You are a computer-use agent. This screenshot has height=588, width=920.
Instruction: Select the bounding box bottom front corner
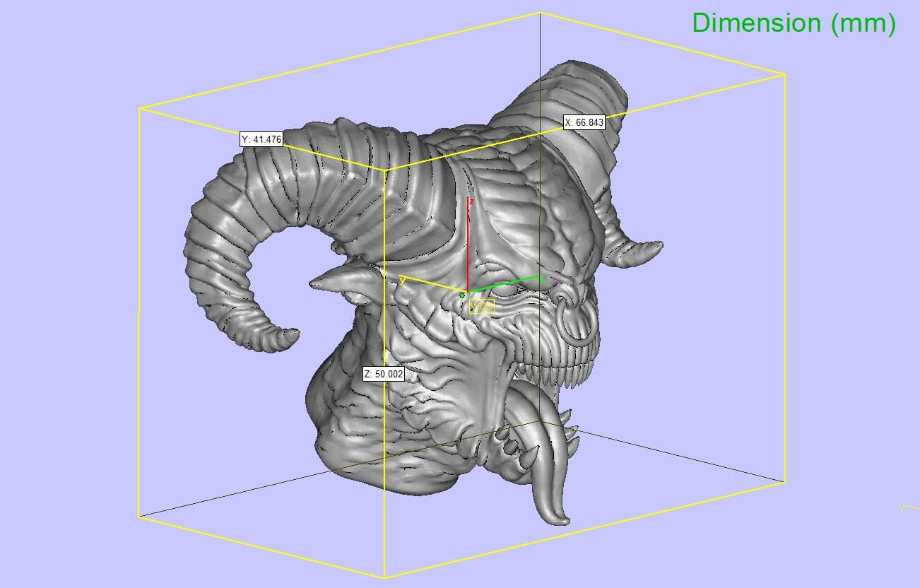tap(384, 577)
